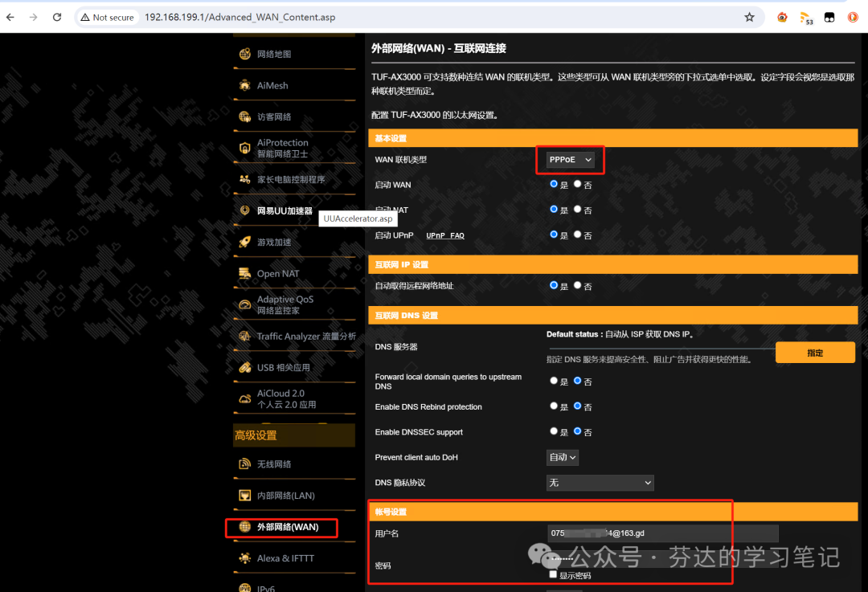Screen dimensions: 868x592
Task: Open Open NAT menu item
Action: click(278, 273)
